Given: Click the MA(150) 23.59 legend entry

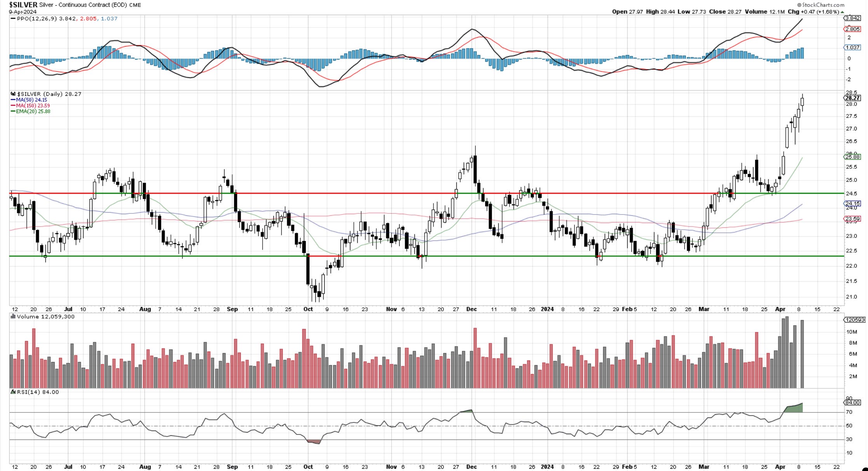Looking at the screenshot, I should point(32,106).
